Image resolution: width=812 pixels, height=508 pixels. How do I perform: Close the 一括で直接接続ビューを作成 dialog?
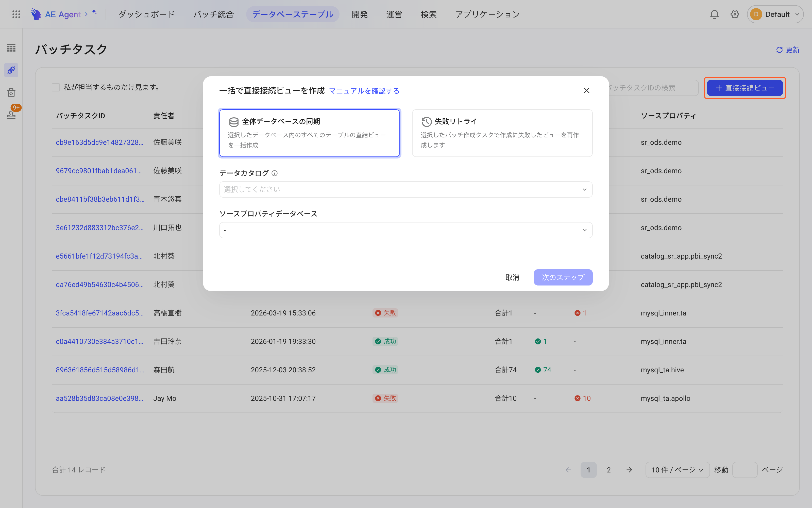click(x=586, y=90)
